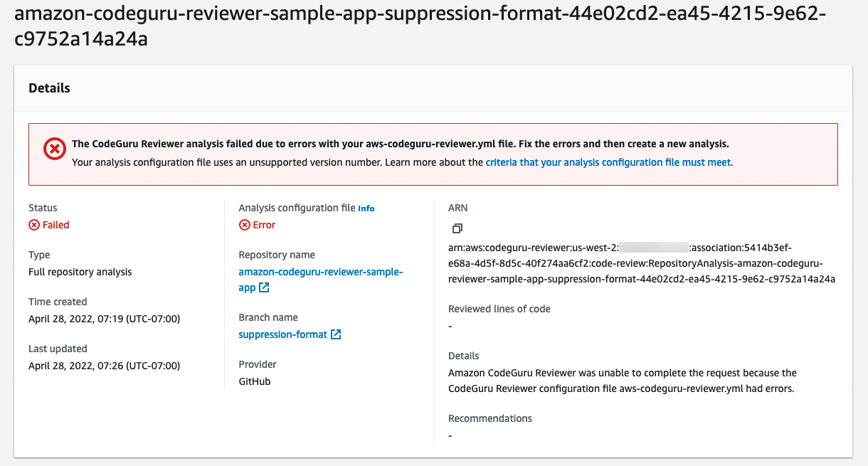The height and width of the screenshot is (466, 868).
Task: Click the error icon beside Failed text
Action: point(33,225)
